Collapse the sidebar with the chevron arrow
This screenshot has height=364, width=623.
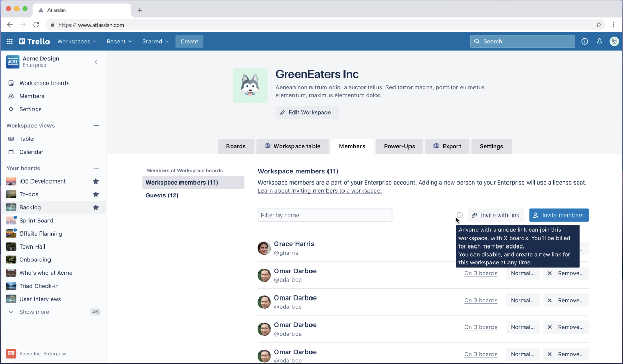pyautogui.click(x=96, y=62)
